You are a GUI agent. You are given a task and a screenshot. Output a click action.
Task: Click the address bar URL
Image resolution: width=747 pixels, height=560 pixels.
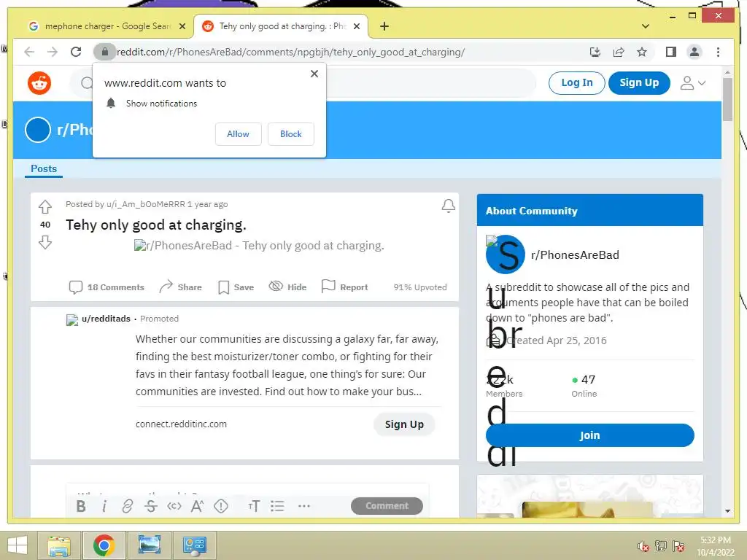pyautogui.click(x=290, y=52)
